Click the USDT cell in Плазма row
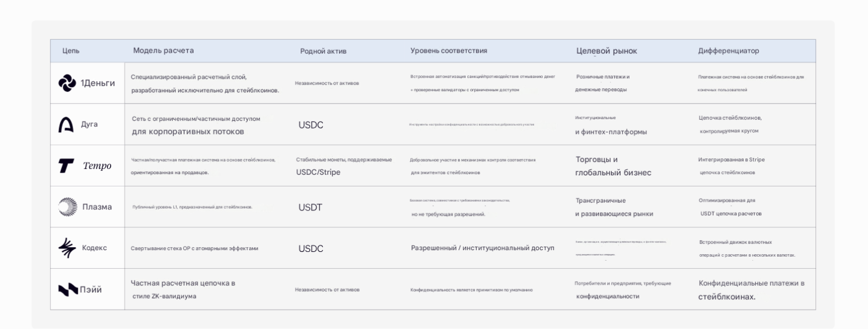Screen dimensions: 868x329 (311, 207)
